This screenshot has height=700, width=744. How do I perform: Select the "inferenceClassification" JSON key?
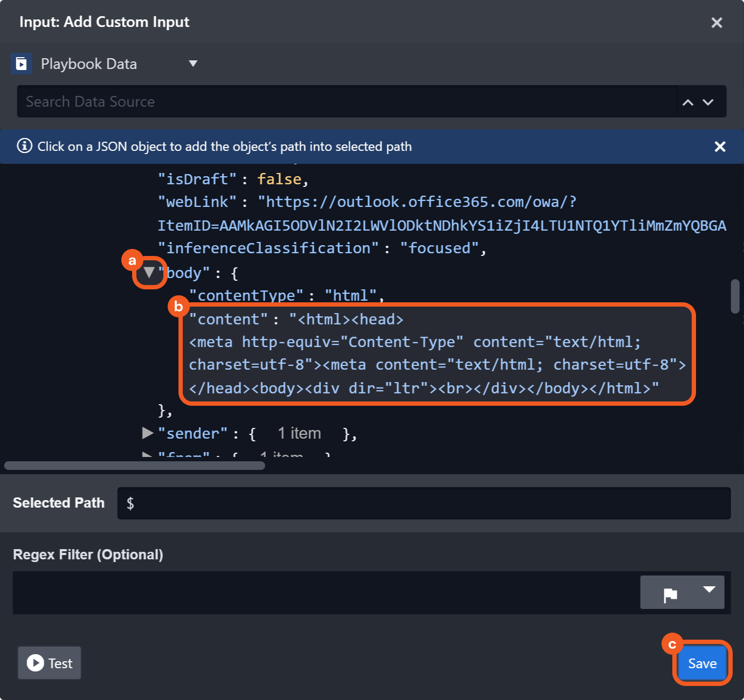(x=268, y=248)
